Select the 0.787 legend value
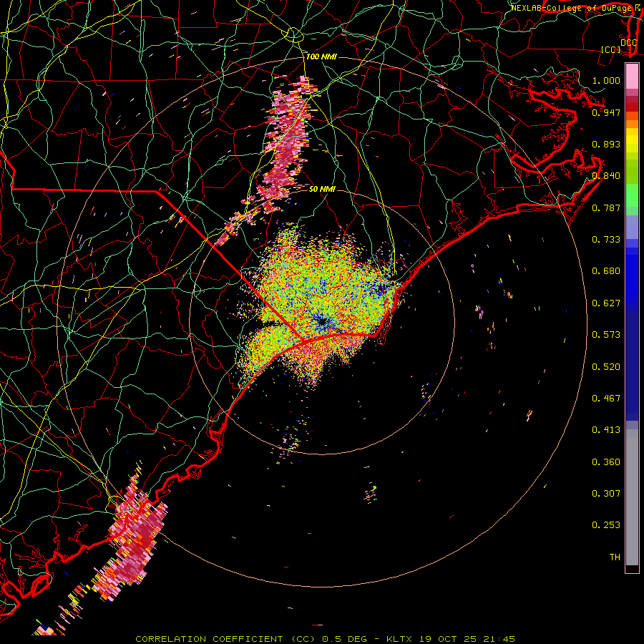This screenshot has width=644, height=644. (x=606, y=208)
